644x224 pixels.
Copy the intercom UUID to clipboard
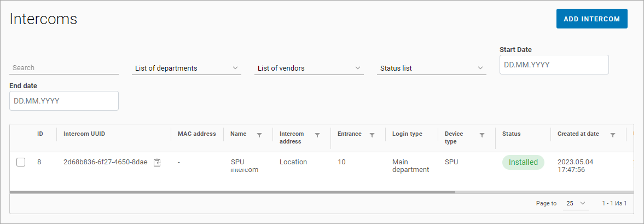coord(157,163)
